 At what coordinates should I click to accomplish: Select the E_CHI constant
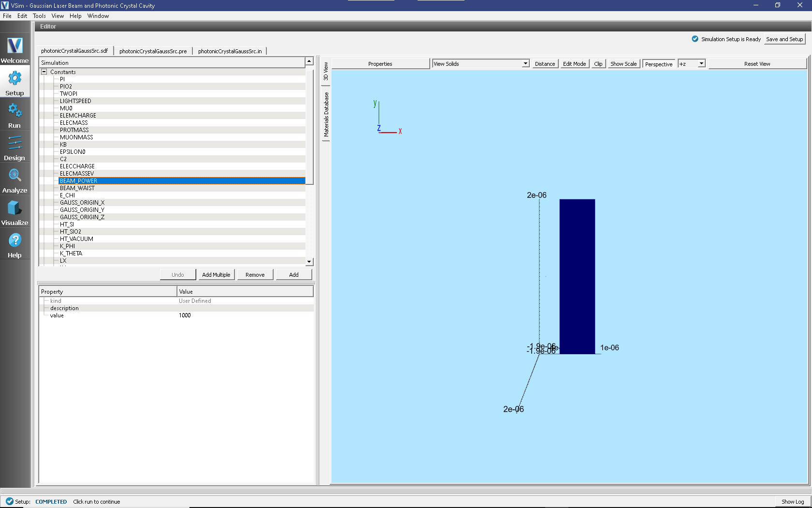coord(67,195)
